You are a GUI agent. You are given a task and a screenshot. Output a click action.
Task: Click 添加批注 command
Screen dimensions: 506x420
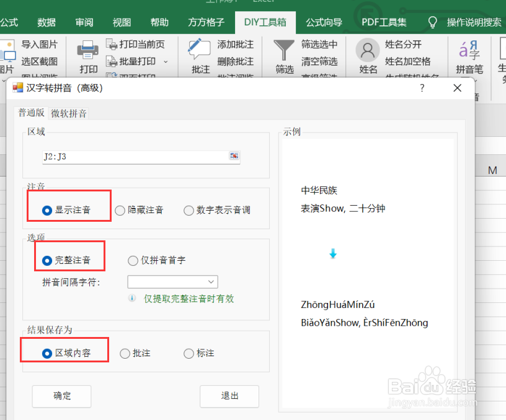(x=236, y=44)
